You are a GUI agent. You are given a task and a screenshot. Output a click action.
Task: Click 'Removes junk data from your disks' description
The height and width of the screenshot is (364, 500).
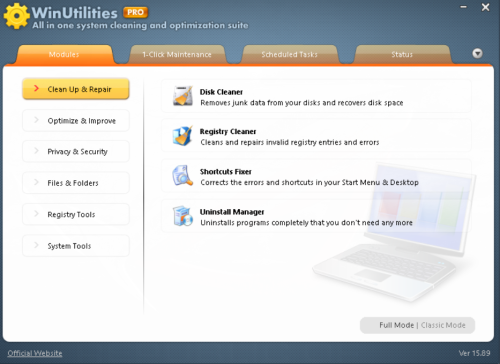302,103
